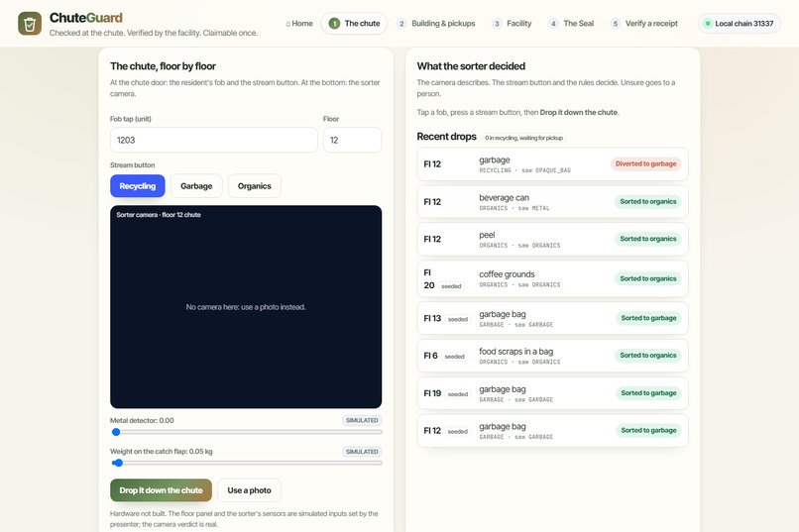Click the Local chain 31337 status pill
The width and height of the screenshot is (799, 532).
[740, 24]
